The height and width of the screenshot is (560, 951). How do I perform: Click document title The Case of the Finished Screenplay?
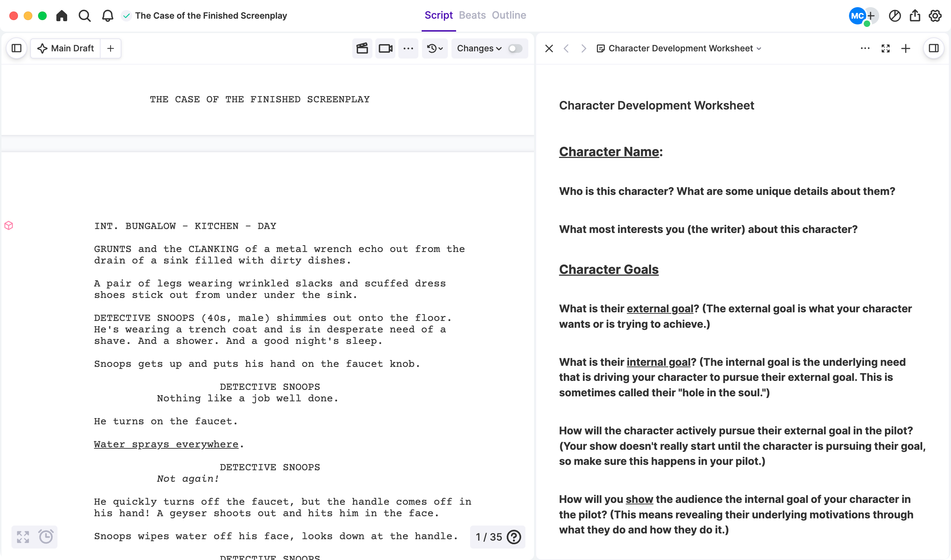(211, 15)
